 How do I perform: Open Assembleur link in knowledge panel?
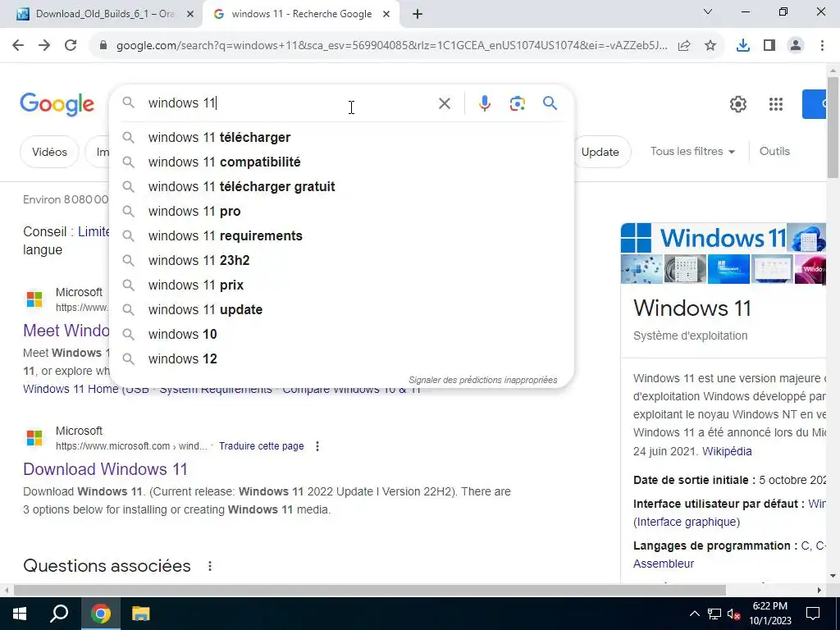[x=663, y=564]
